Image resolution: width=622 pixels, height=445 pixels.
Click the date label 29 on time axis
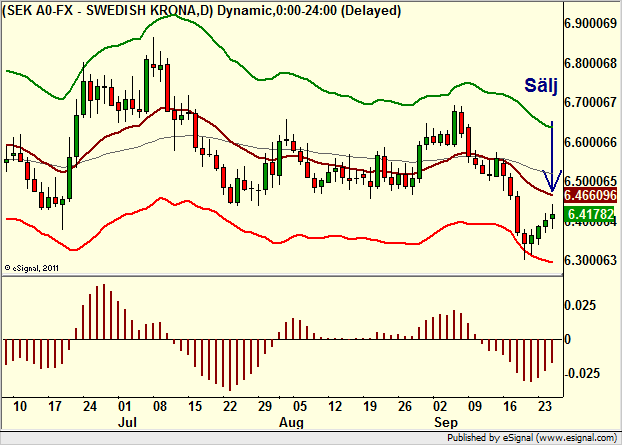coord(265,407)
